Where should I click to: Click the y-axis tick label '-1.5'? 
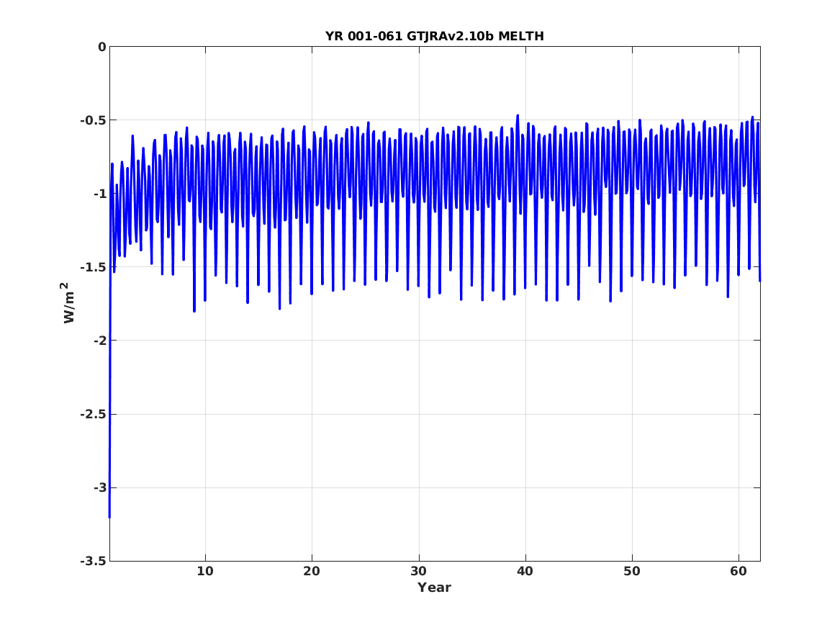click(x=94, y=267)
